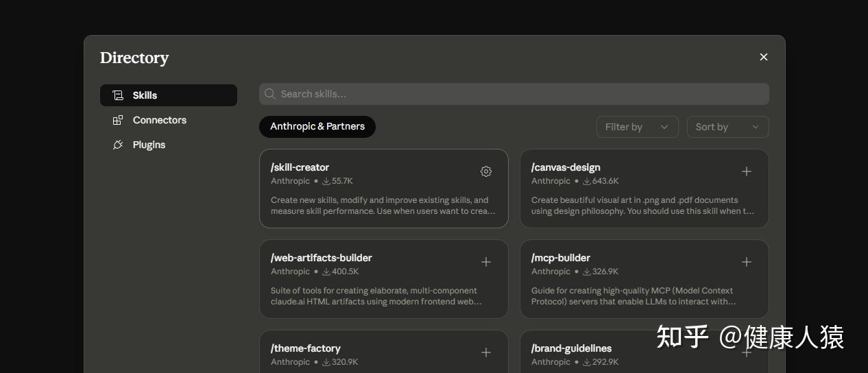Viewport: 868px width, 373px height.
Task: Click the /web-artifacts-builder description text
Action: click(376, 296)
